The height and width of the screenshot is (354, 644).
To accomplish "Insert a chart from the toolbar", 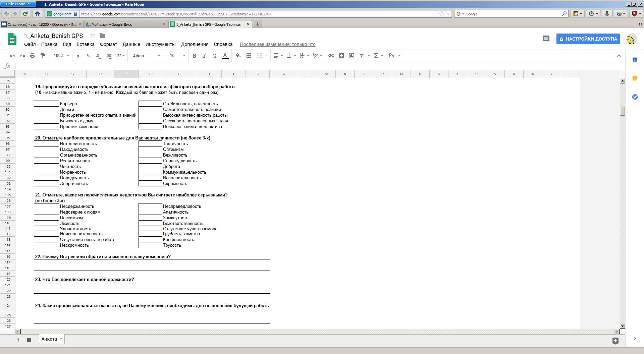I will (352, 56).
